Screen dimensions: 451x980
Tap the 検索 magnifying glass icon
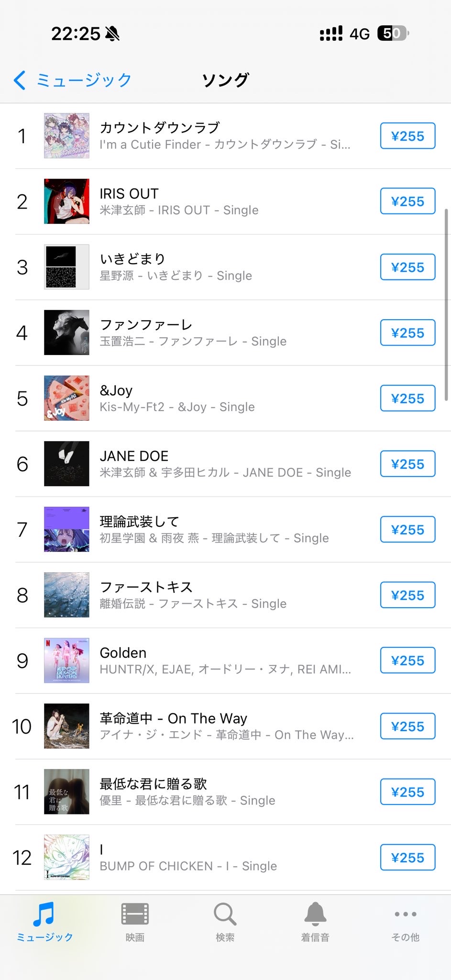pyautogui.click(x=225, y=914)
